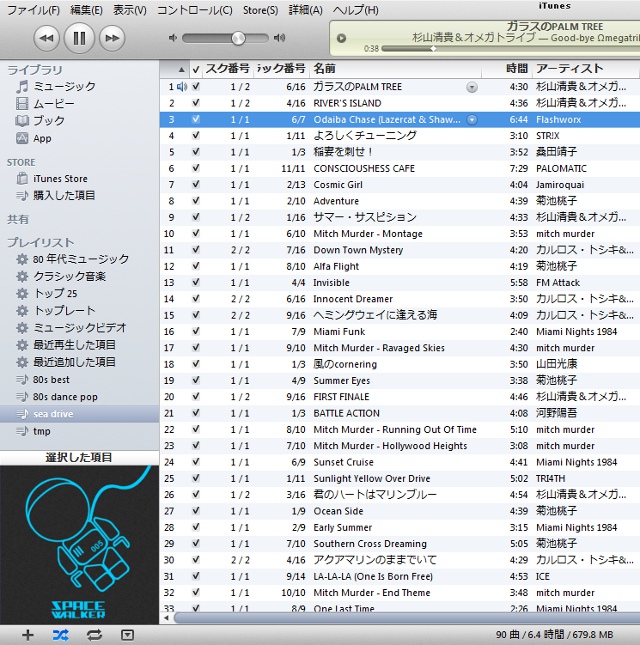
Task: Uncheck the Miami Funk track checkbox
Action: click(196, 331)
